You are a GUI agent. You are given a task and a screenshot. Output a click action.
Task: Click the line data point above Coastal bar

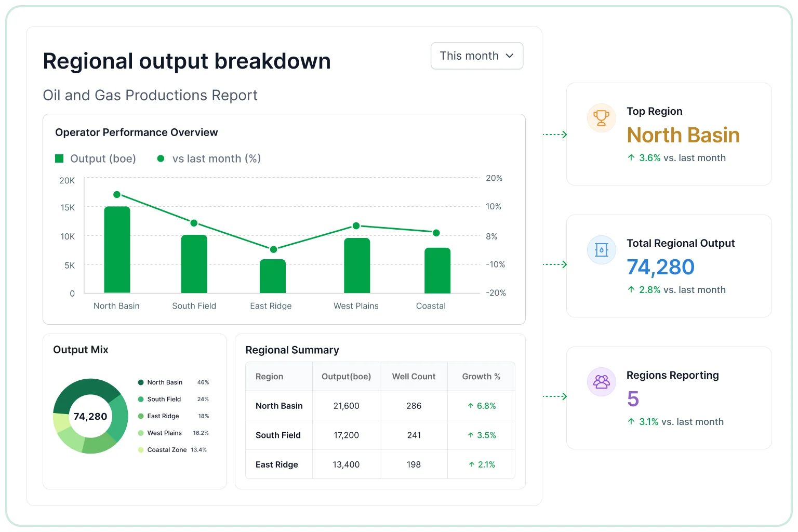point(436,233)
